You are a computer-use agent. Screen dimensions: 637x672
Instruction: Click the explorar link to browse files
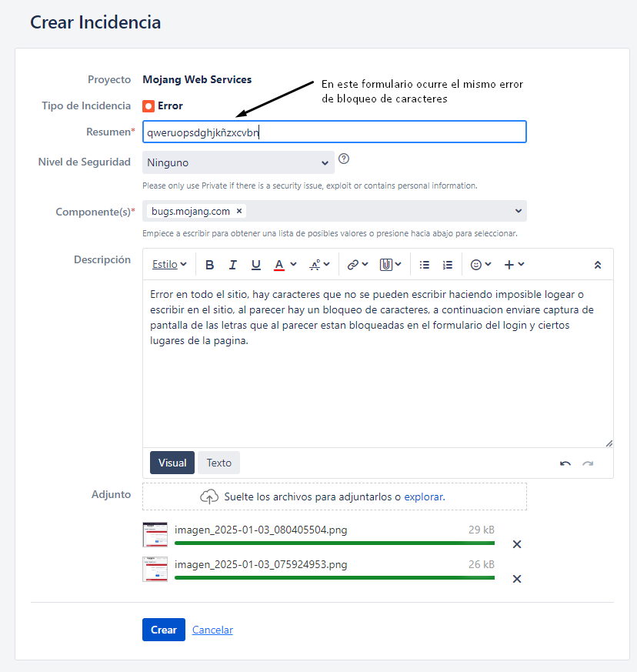click(423, 496)
